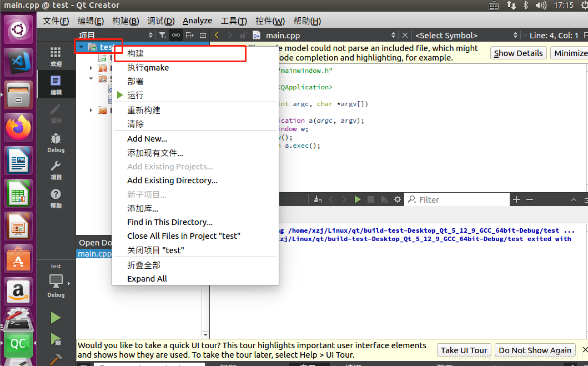Viewport: 588px width, 366px height.
Task: Collapse the Sources folder arrow
Action: coord(91,78)
